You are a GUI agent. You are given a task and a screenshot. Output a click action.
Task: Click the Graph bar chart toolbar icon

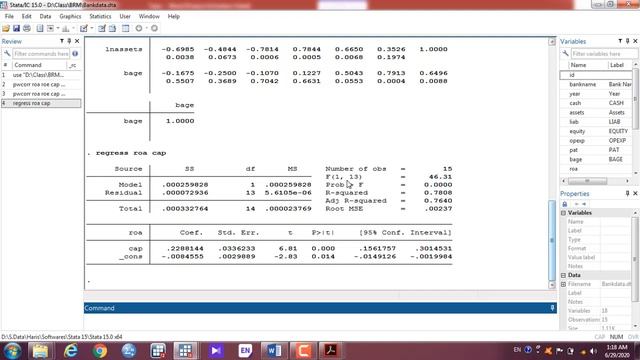pos(66,28)
